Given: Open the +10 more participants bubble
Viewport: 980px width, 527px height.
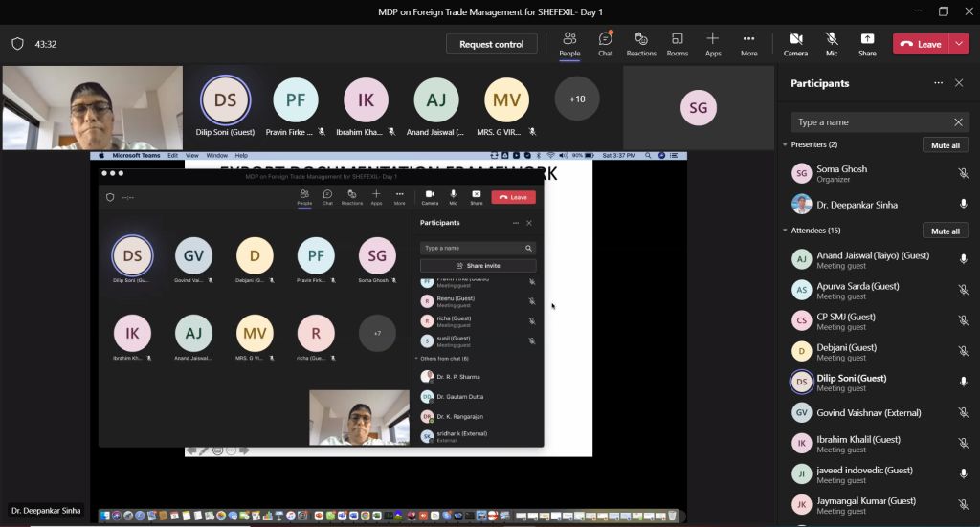Looking at the screenshot, I should point(577,99).
